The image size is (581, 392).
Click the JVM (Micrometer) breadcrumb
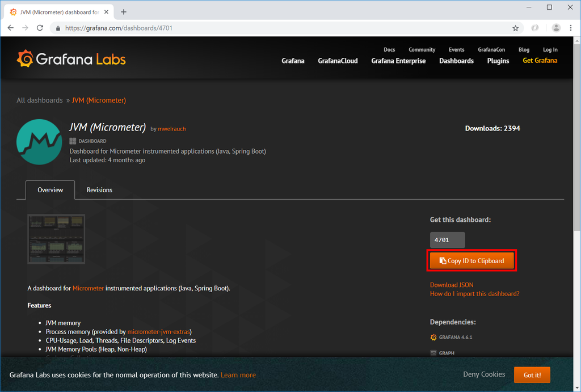(x=99, y=100)
